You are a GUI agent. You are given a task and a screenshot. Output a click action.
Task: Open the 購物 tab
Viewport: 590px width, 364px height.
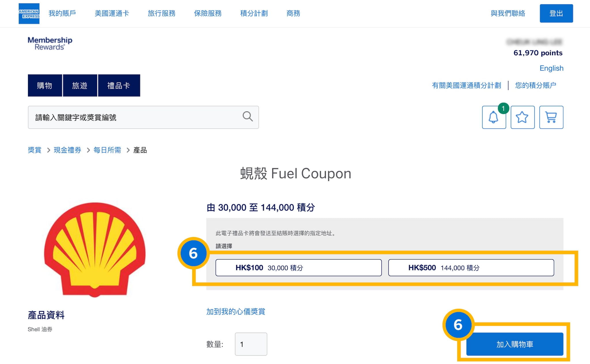(x=45, y=86)
